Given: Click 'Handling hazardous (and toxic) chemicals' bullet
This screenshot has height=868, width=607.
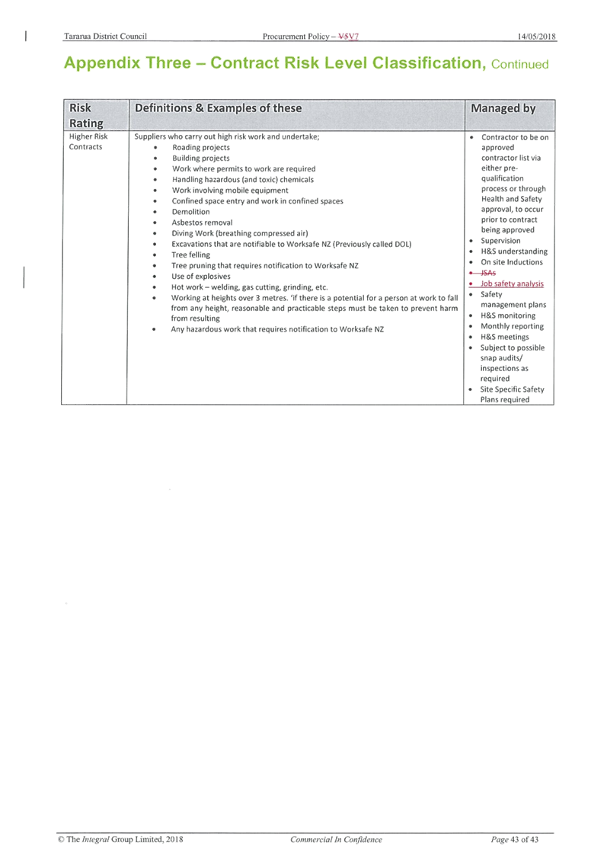Looking at the screenshot, I should [x=243, y=179].
